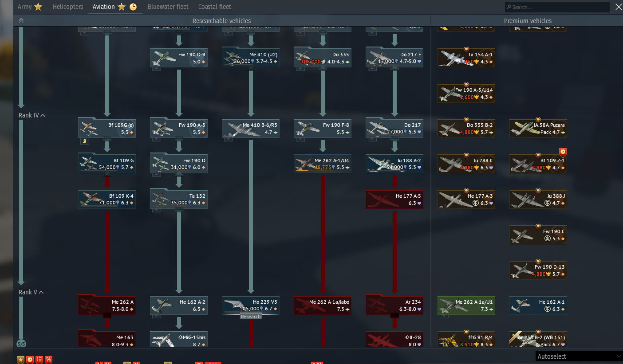
Task: Click the Ho 229 V3 Research button
Action: (251, 317)
